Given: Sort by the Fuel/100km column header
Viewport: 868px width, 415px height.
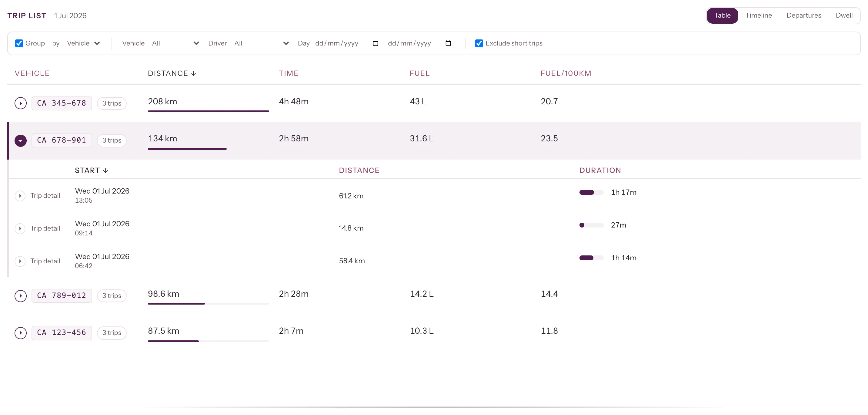Looking at the screenshot, I should (x=566, y=73).
